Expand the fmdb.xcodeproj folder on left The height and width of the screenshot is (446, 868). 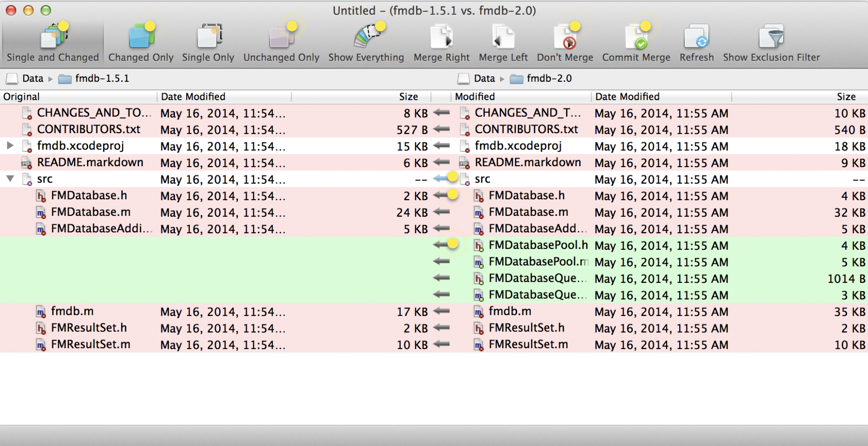[10, 146]
